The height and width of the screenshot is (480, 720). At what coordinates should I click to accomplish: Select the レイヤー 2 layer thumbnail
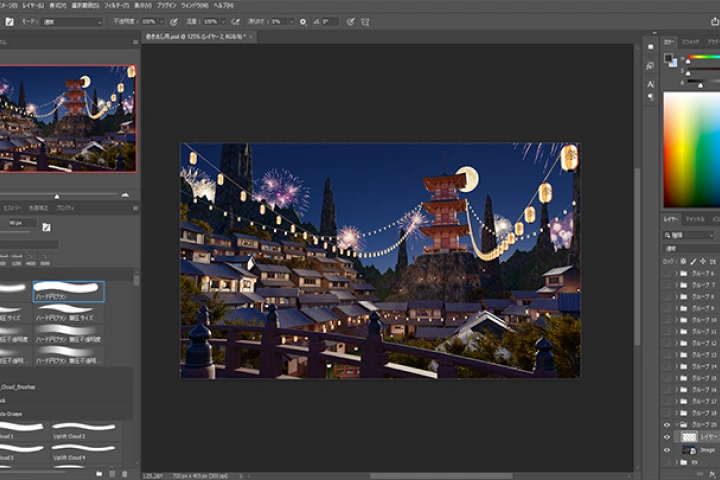(688, 437)
